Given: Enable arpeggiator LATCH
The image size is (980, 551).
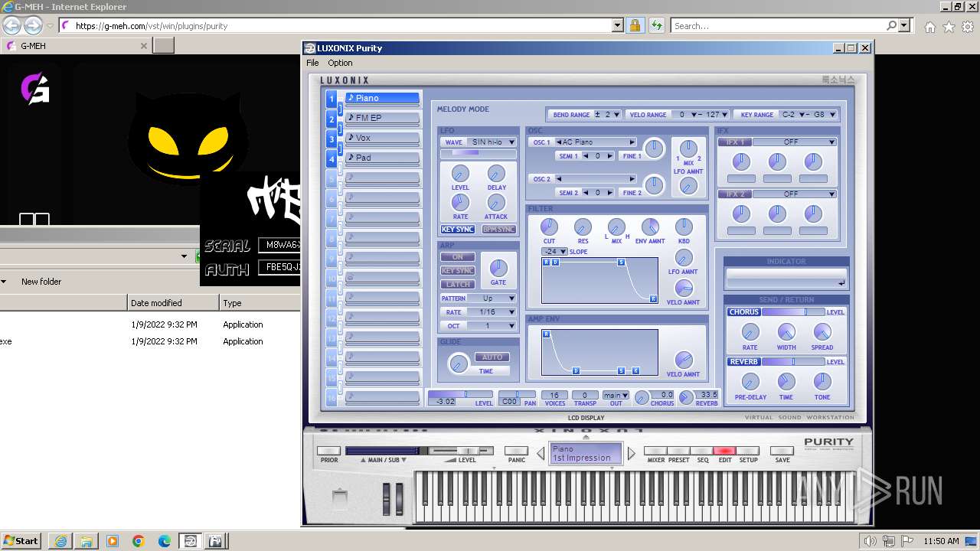Looking at the screenshot, I should click(458, 285).
